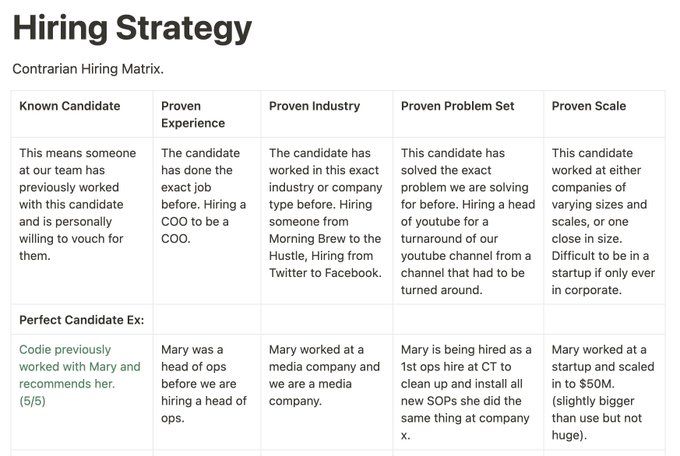Click the head of youtube turnaround cell
Image resolution: width=680 pixels, height=456 pixels.
click(x=468, y=221)
